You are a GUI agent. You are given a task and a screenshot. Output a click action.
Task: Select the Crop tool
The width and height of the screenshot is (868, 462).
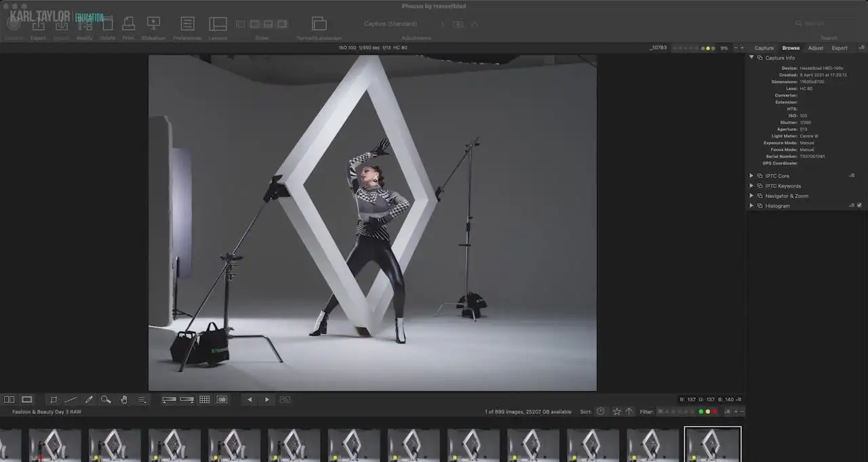pos(54,400)
